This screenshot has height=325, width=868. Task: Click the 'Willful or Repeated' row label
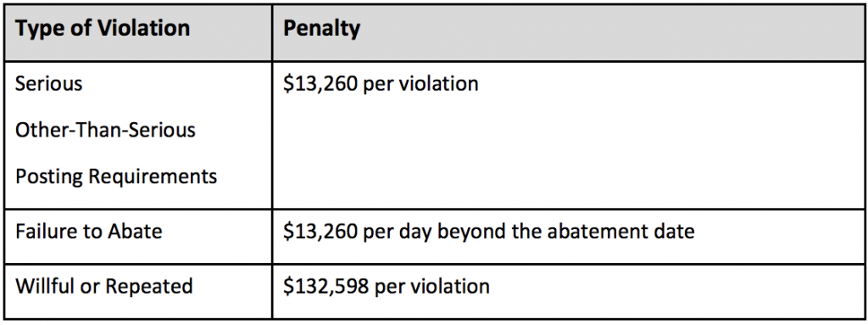pos(104,287)
